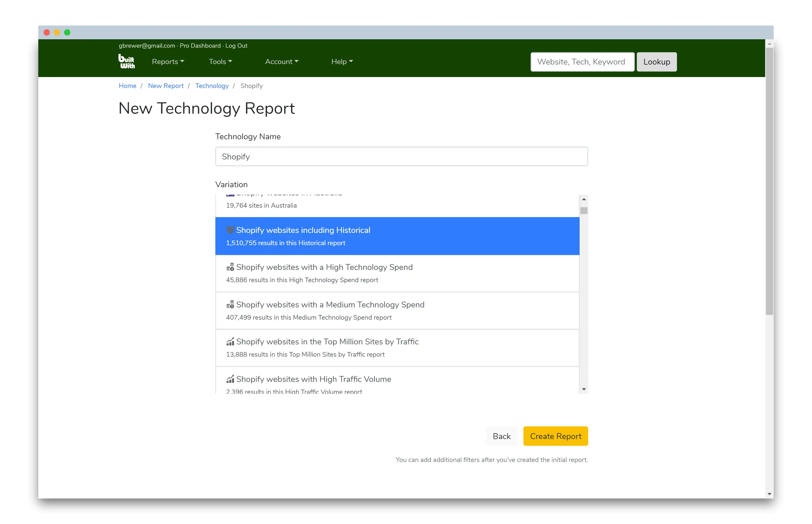Click the page scrollbar down arrow
Viewport: 812px width, 524px height.
pyautogui.click(x=769, y=494)
